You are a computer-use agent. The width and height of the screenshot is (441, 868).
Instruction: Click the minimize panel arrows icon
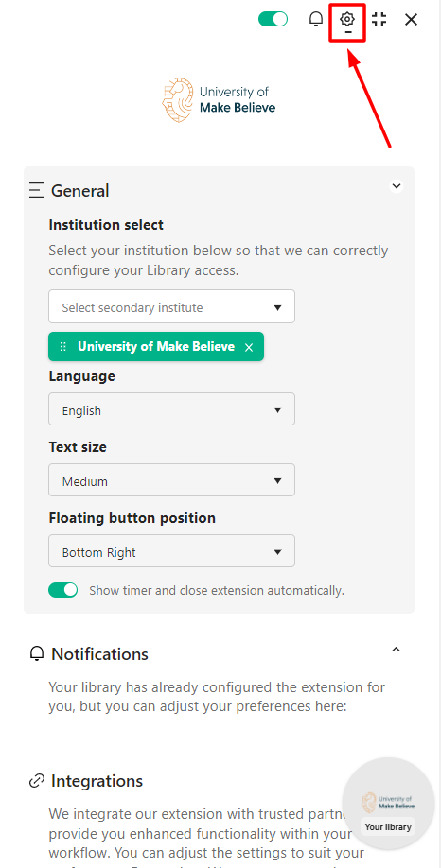click(x=379, y=19)
